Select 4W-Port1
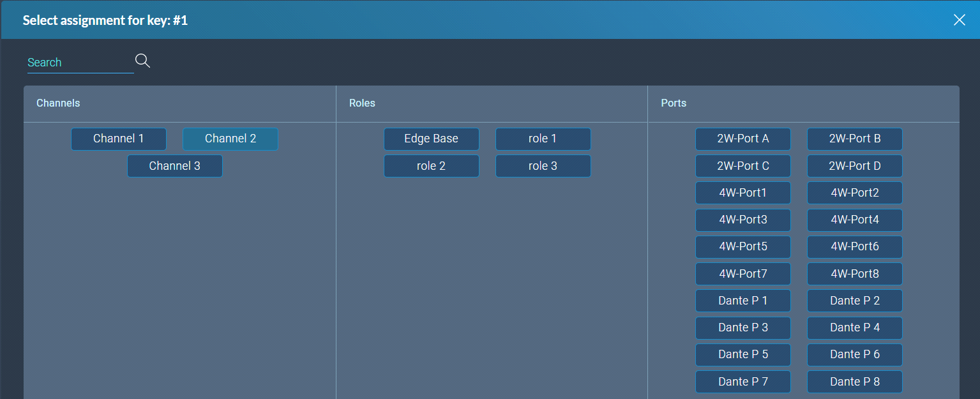 pos(743,193)
